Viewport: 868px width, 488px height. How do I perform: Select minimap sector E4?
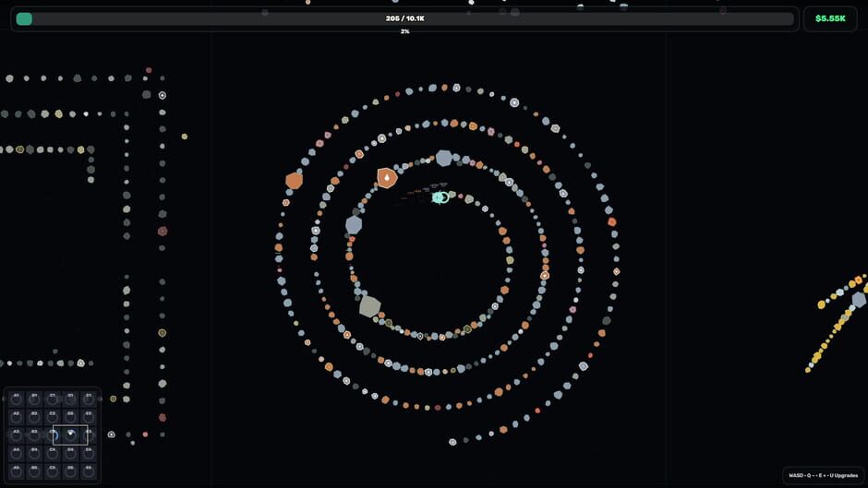pyautogui.click(x=89, y=453)
